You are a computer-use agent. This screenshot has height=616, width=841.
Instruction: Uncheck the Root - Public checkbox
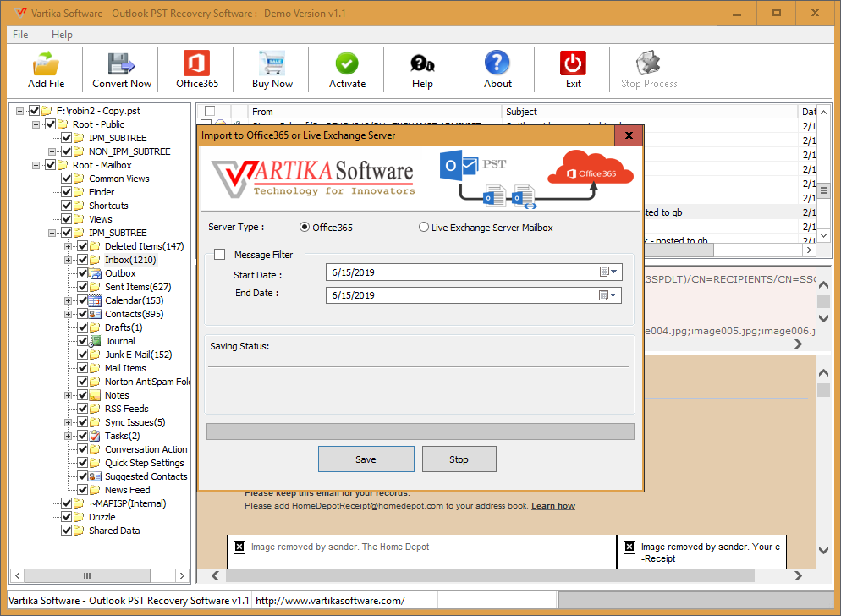point(51,124)
